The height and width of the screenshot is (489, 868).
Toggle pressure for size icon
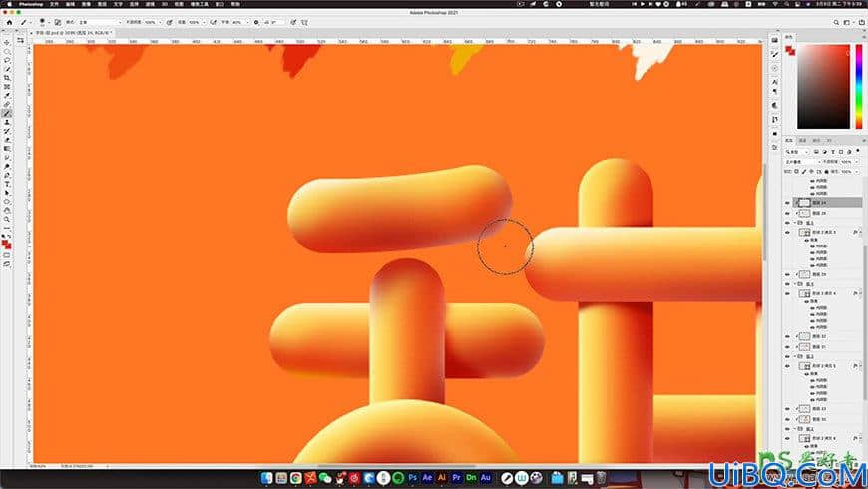(x=293, y=22)
